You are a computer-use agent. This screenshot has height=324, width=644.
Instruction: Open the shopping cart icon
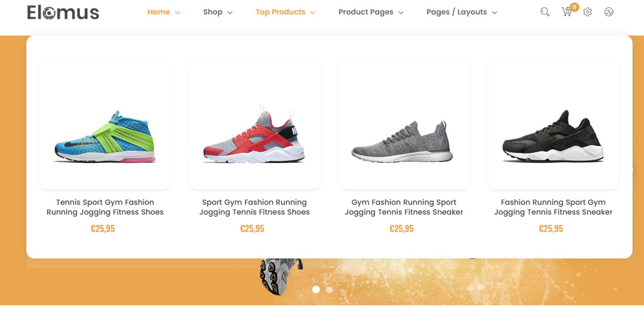(567, 12)
